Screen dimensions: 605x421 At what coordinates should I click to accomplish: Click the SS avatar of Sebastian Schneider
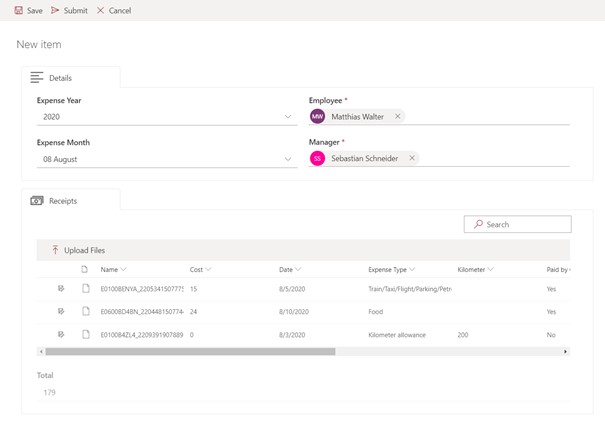pyautogui.click(x=318, y=158)
